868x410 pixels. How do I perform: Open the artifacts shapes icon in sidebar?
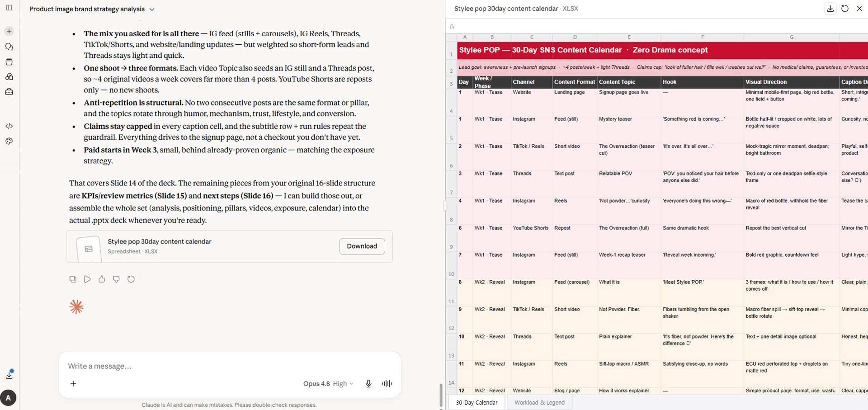click(9, 77)
